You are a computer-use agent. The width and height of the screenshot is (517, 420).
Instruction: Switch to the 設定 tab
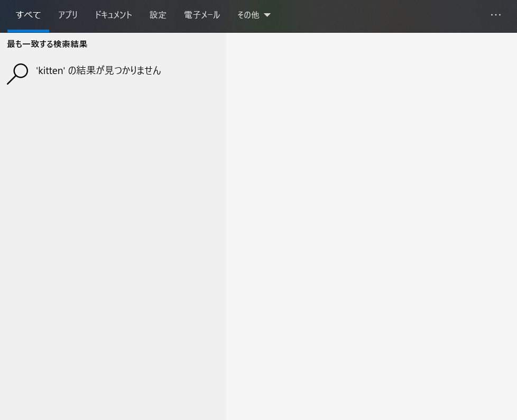point(158,15)
